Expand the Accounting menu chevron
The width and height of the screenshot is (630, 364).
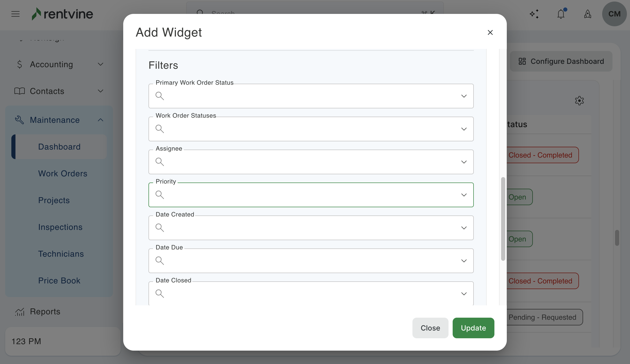click(x=101, y=64)
